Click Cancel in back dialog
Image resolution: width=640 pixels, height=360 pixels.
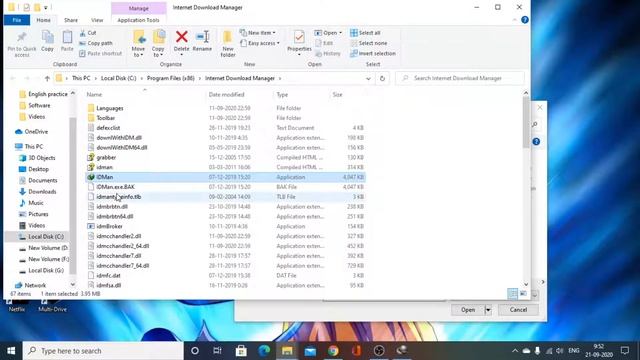point(518,310)
